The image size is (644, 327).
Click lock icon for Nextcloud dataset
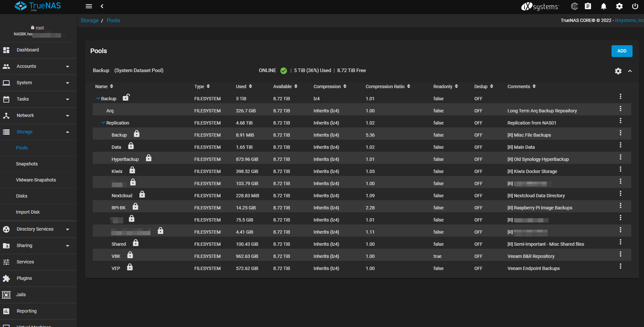click(142, 194)
